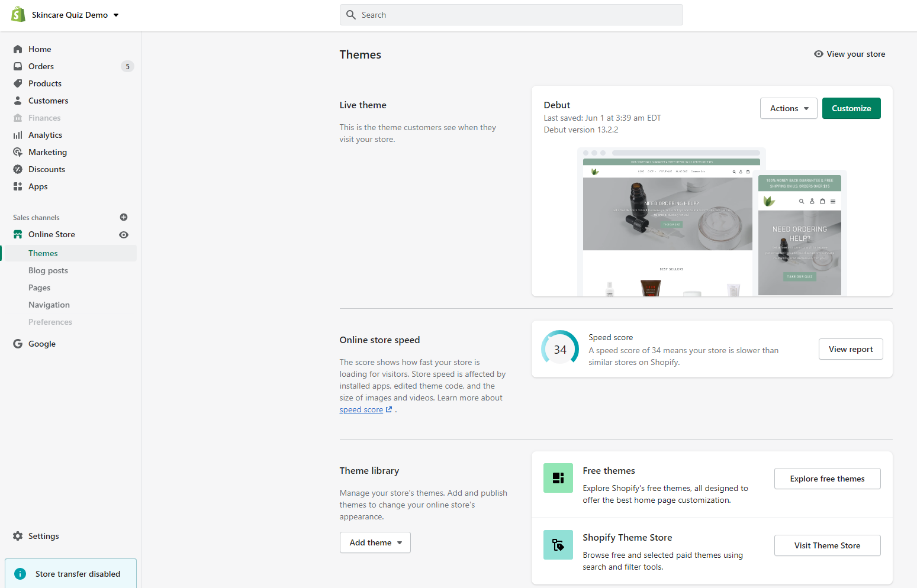Click the Orders inbox icon
The height and width of the screenshot is (588, 917).
point(18,66)
